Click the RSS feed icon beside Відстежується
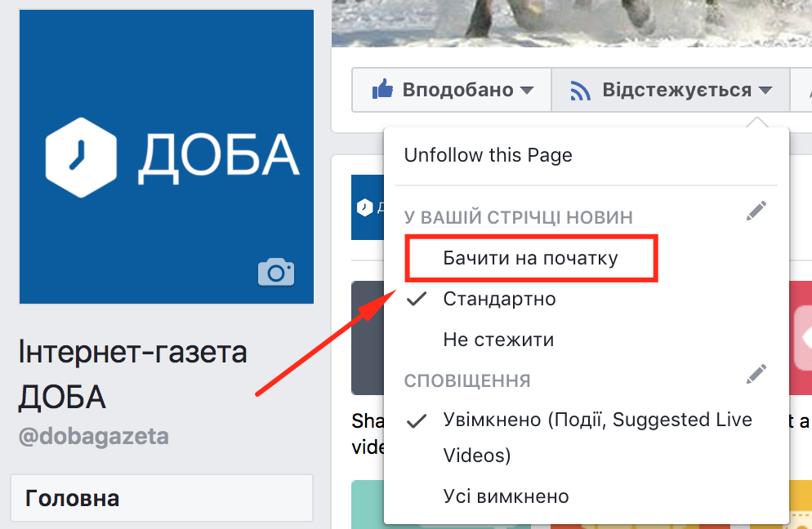The image size is (812, 529). click(580, 90)
